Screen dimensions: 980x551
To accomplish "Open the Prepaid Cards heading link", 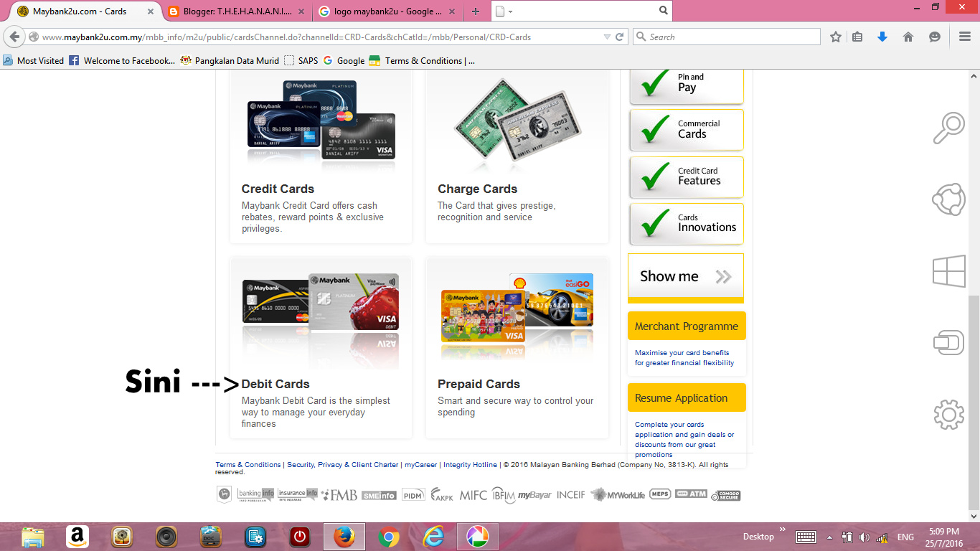I will [479, 384].
